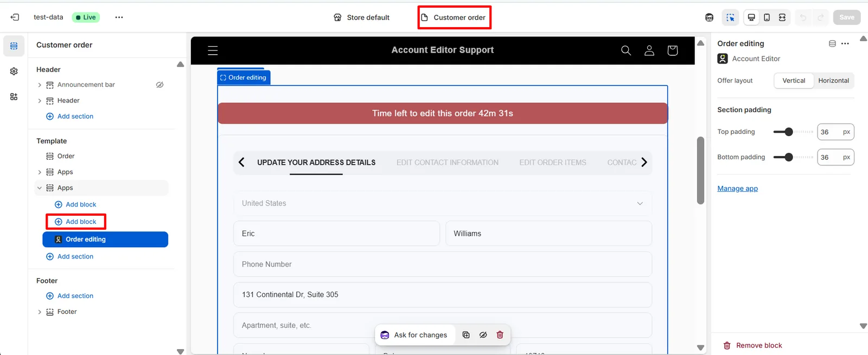This screenshot has width=868, height=355.
Task: Click Add section under Template
Action: (x=70, y=256)
